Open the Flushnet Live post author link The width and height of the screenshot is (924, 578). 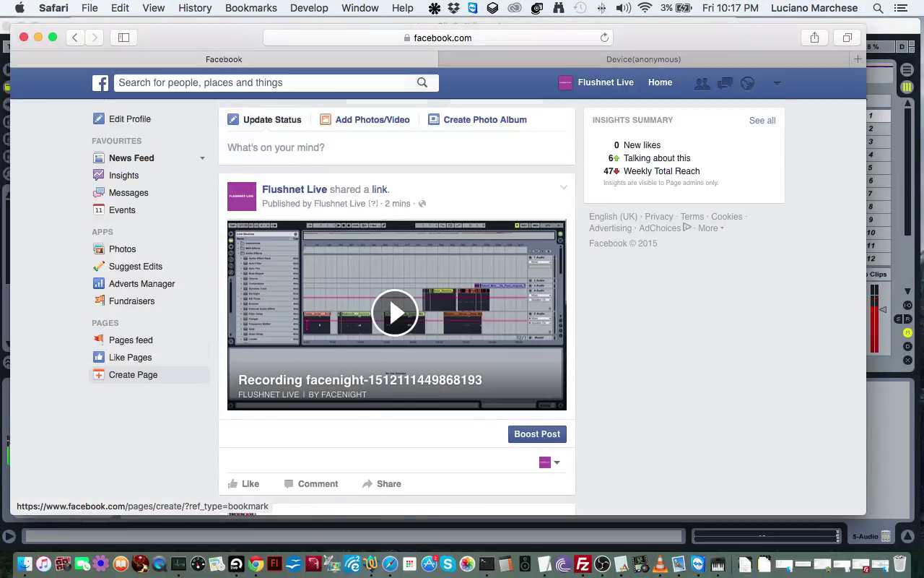pos(295,189)
